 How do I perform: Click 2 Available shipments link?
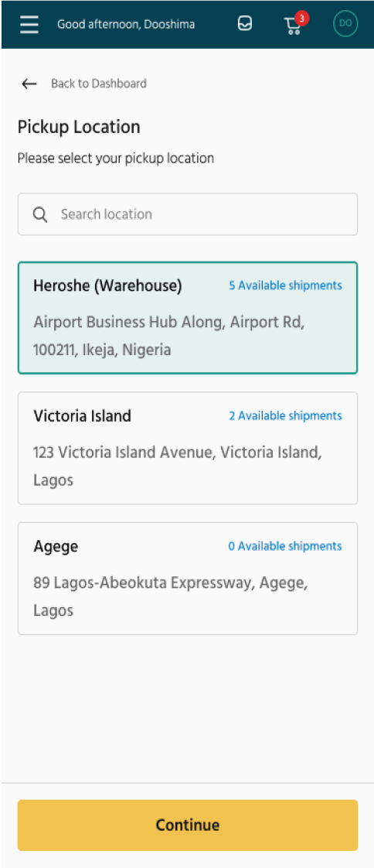(285, 415)
